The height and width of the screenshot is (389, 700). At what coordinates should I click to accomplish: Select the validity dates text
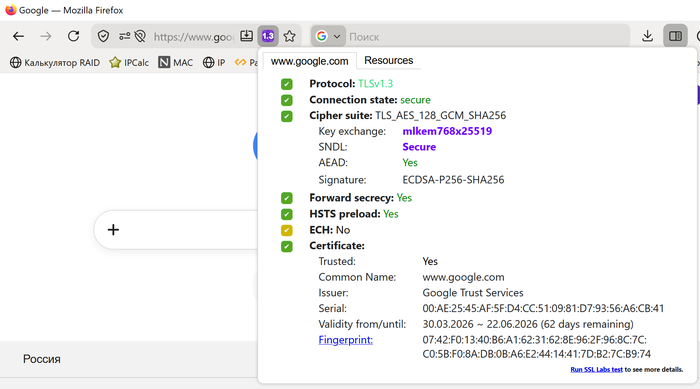[528, 324]
